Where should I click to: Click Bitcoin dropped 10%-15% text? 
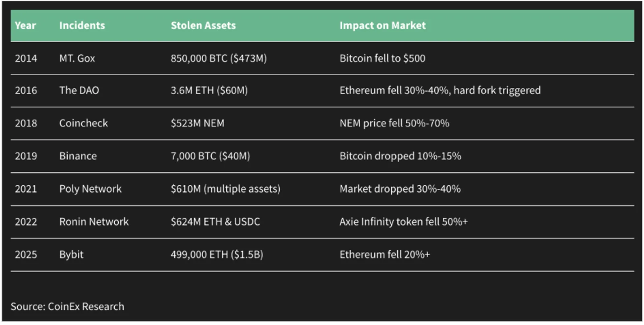point(400,156)
